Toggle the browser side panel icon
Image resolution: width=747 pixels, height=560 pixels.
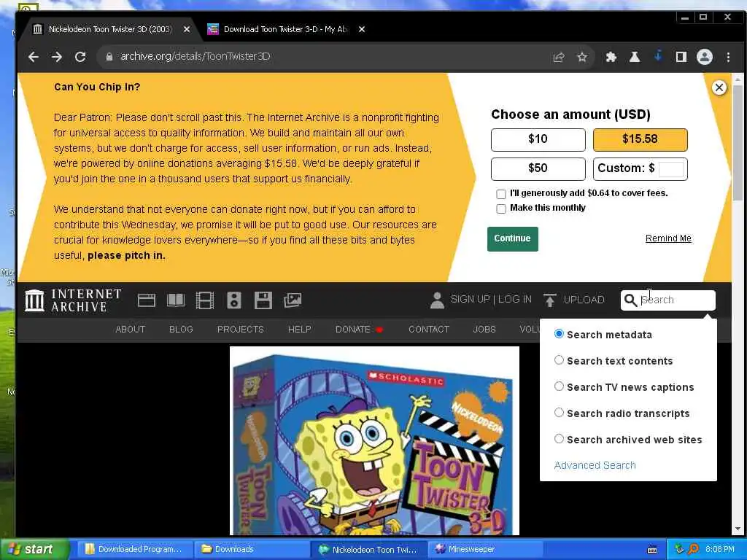[681, 57]
